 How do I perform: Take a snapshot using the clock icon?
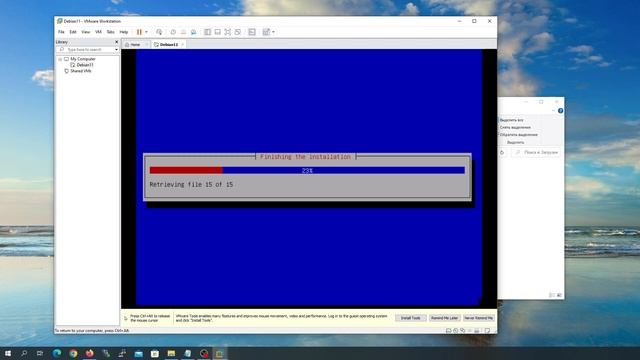click(173, 32)
